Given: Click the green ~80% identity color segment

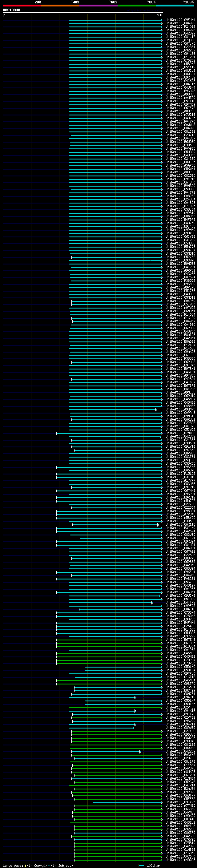Looking at the screenshot, I should coord(137,6).
